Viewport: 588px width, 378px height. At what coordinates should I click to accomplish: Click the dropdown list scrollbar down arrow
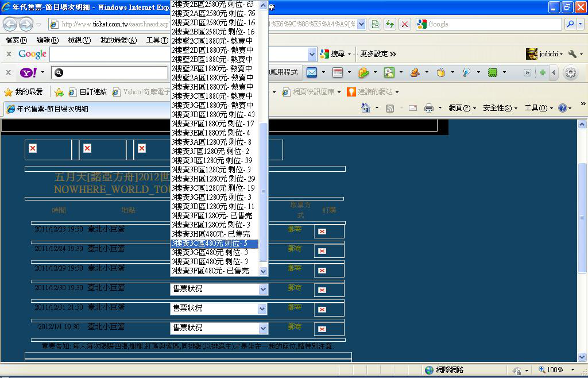pyautogui.click(x=263, y=271)
